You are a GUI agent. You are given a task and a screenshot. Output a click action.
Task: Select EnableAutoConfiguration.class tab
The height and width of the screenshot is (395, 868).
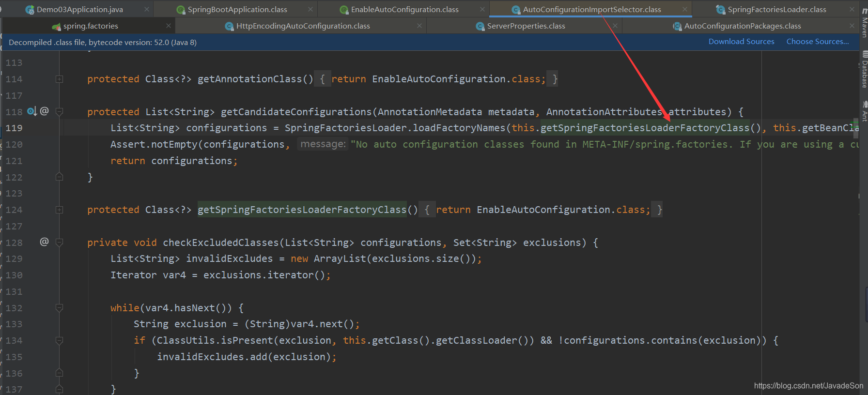[404, 9]
